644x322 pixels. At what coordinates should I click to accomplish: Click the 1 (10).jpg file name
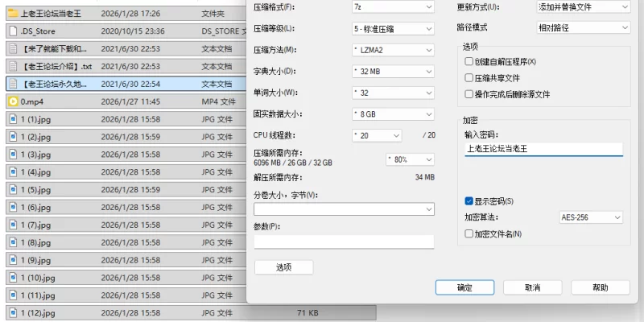[38, 278]
